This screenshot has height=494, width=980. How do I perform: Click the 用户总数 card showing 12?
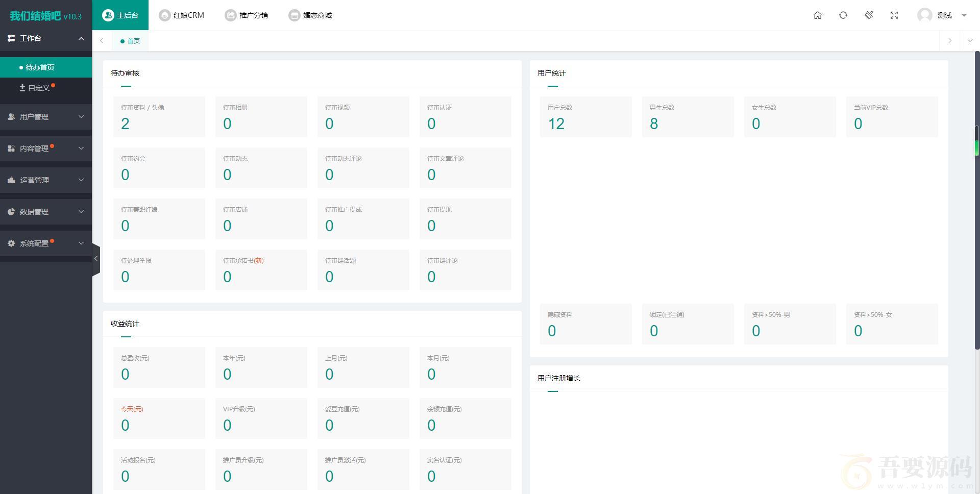coord(586,117)
